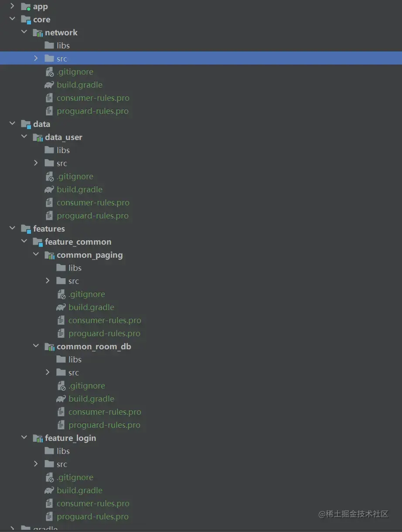Click the feature_login module icon
Image resolution: width=402 pixels, height=532 pixels.
coord(37,438)
